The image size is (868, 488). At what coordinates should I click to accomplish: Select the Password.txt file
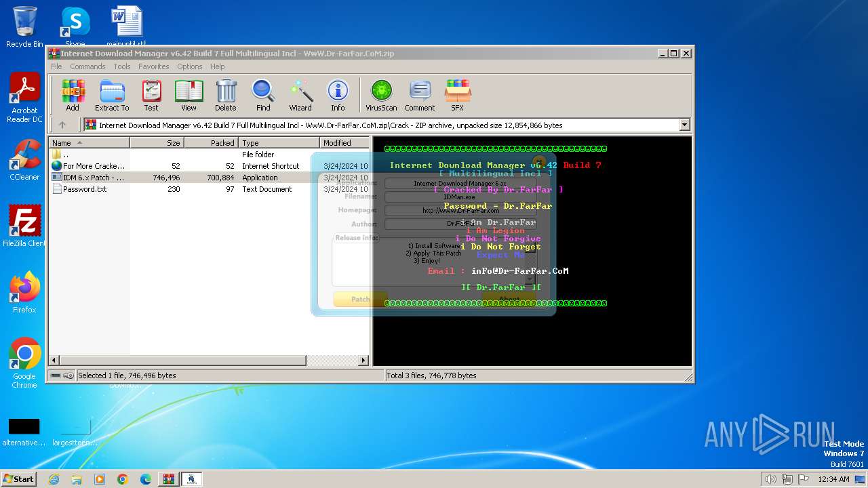click(x=209, y=189)
